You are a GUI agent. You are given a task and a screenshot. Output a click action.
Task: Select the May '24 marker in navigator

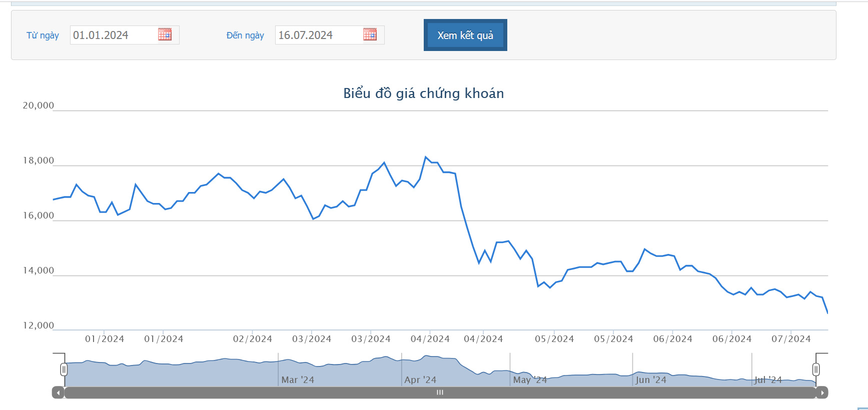(x=530, y=380)
